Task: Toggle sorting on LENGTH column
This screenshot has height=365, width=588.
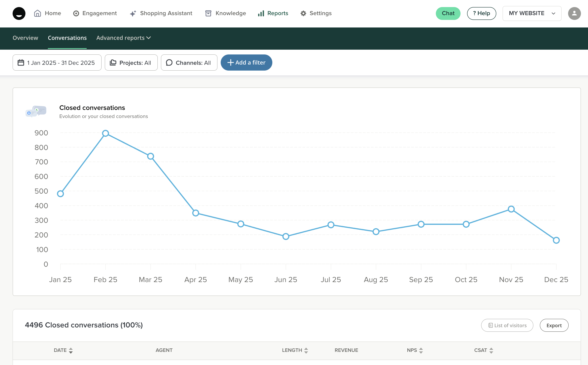Action: tap(306, 350)
